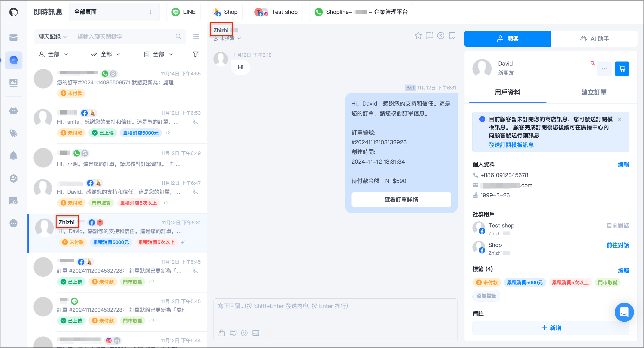Click the circled X icon in chat header
Viewport: 644px width, 348px height.
(441, 36)
